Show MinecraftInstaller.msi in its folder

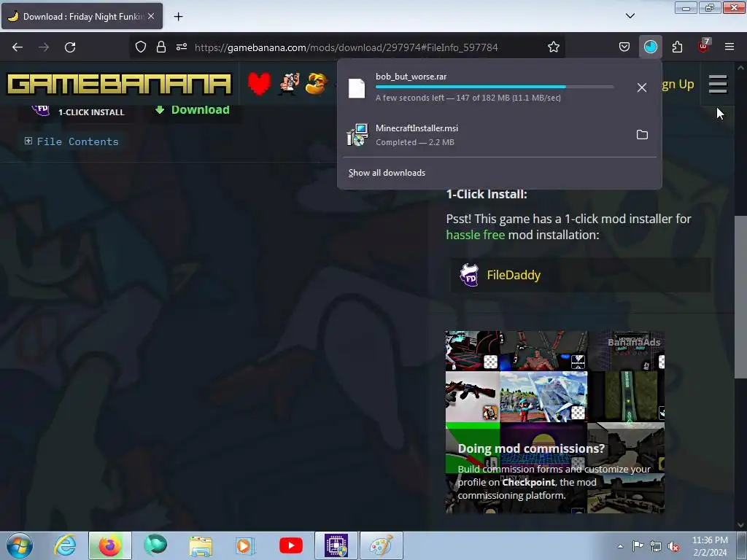(x=642, y=135)
